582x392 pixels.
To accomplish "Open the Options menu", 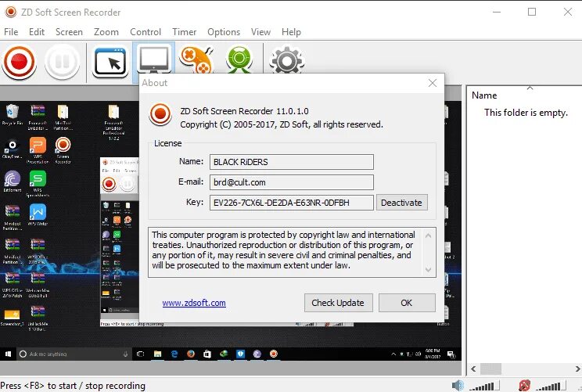I will [224, 32].
